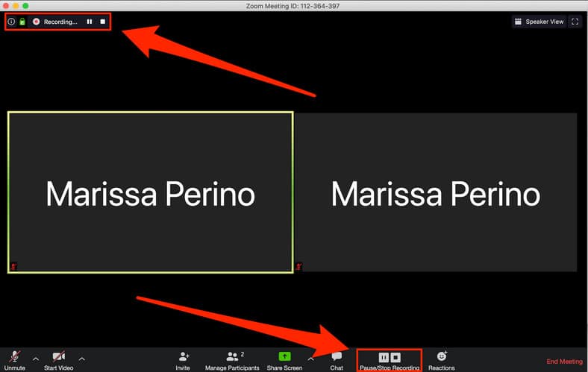Viewport: 588px width, 372px height.
Task: Click the yellow minimize window button
Action: [x=16, y=6]
